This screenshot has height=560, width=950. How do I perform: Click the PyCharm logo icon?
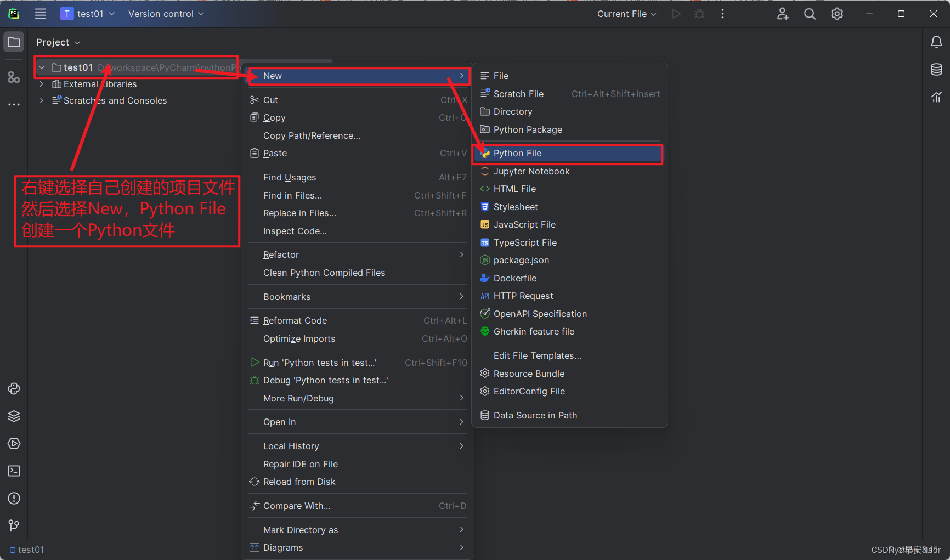(x=14, y=14)
